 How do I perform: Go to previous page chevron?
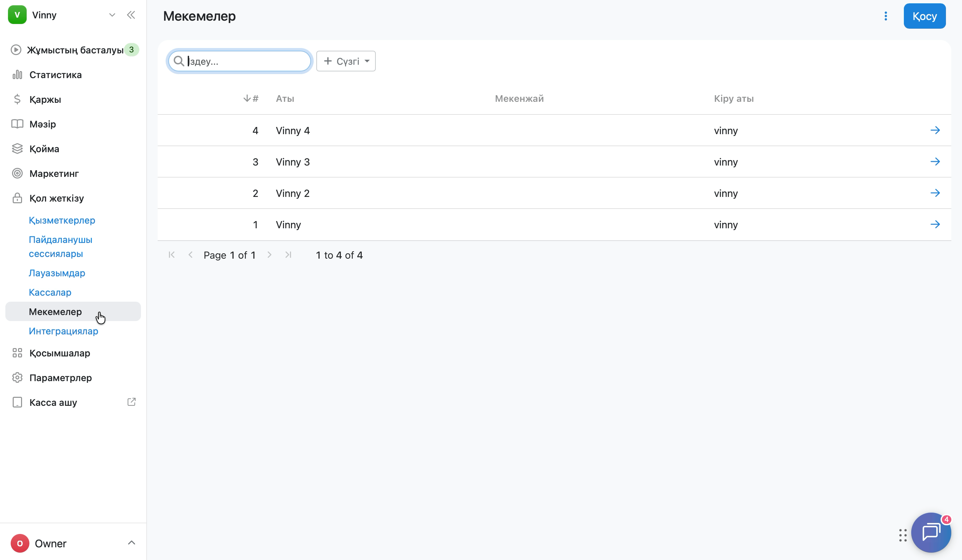190,255
